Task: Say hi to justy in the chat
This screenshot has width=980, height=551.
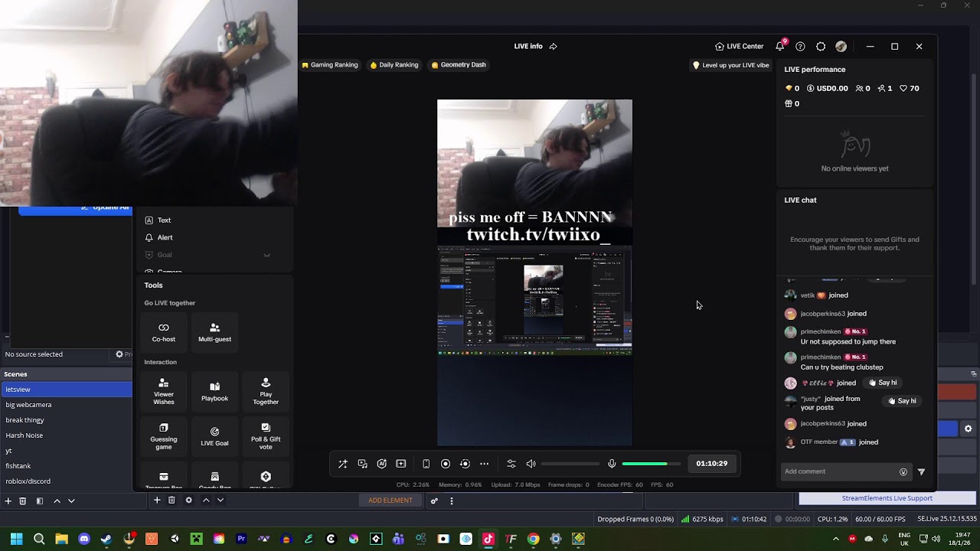Action: coord(901,401)
